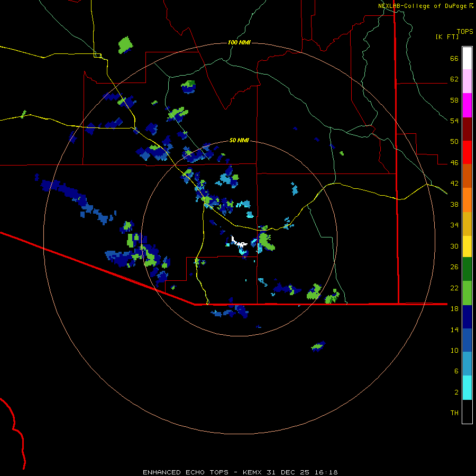This screenshot has width=476, height=476.
Task: Click the 62 legend value
Action: pos(454,79)
